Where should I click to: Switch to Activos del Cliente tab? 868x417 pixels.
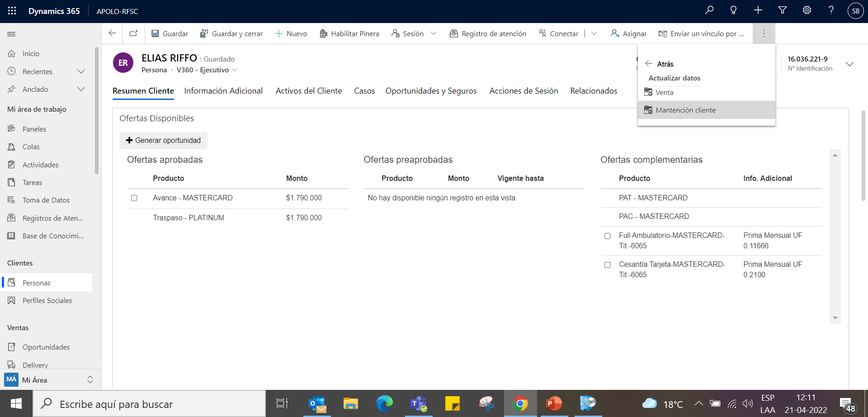(309, 91)
